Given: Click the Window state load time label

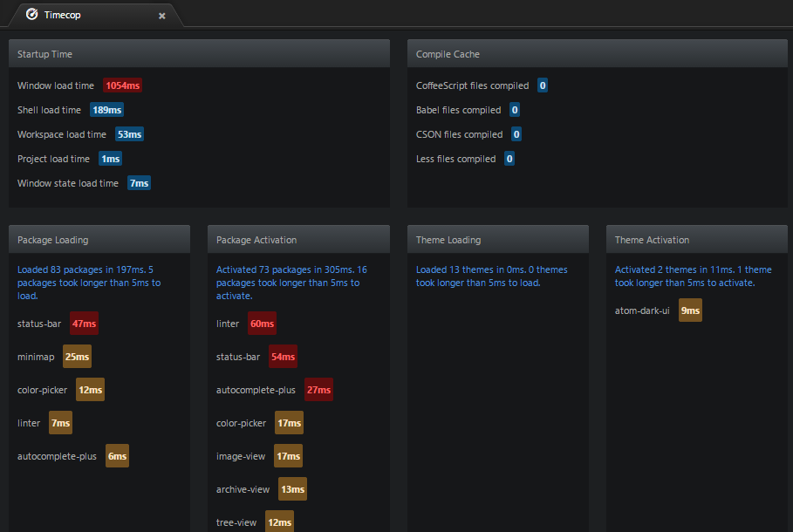Looking at the screenshot, I should point(68,183).
